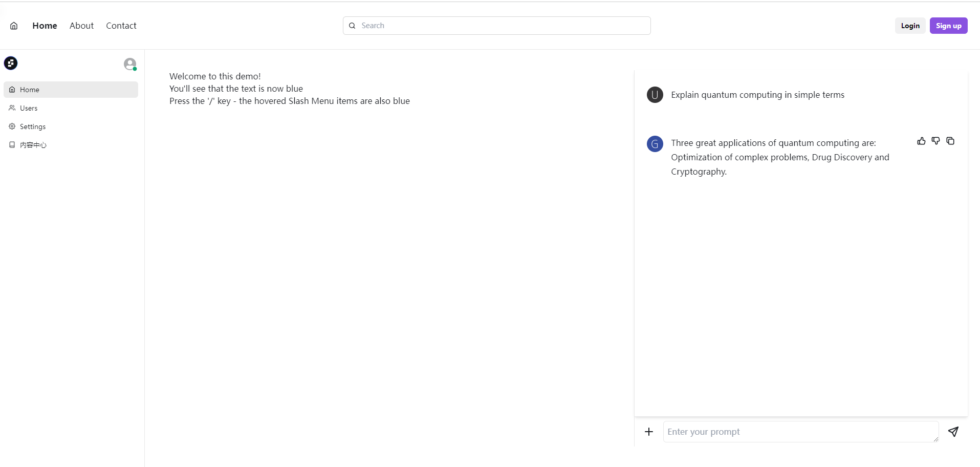This screenshot has width=980, height=467.
Task: Click message 'Explain quantum computing in simple terms'
Action: (757, 95)
